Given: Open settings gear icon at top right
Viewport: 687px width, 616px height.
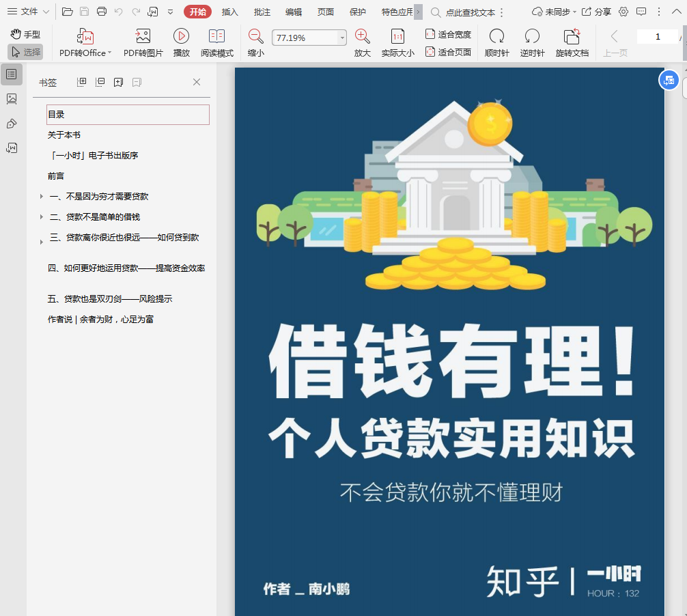Looking at the screenshot, I should point(623,12).
